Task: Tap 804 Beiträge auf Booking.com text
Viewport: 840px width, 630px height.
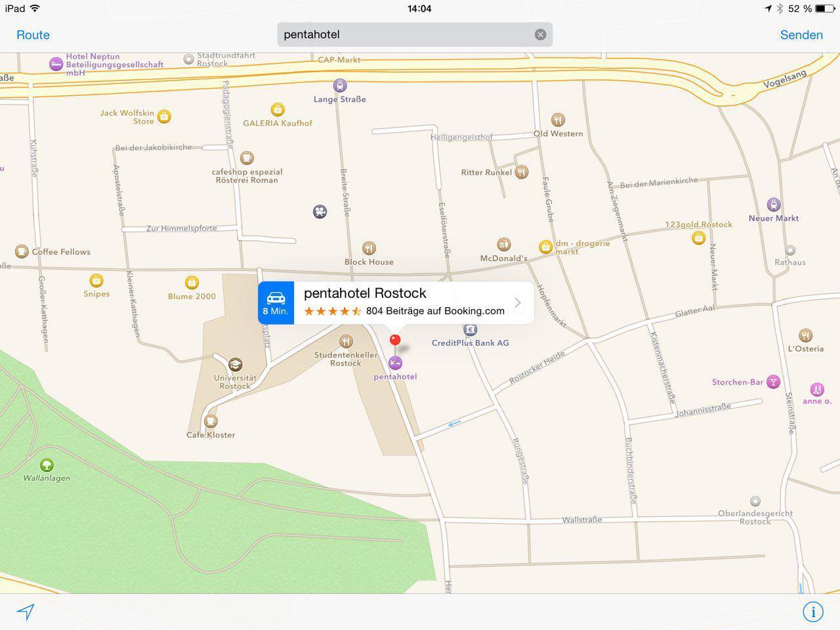Action: click(435, 311)
